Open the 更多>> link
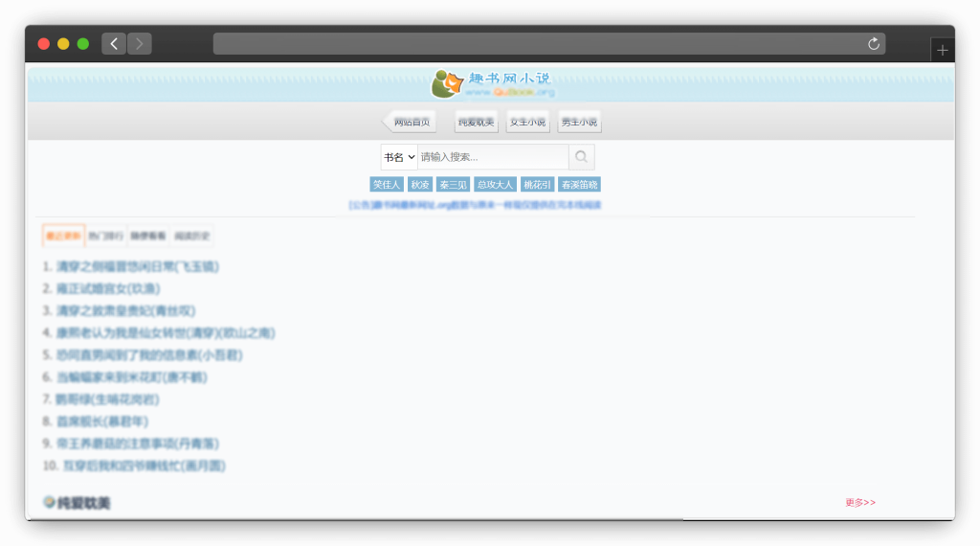This screenshot has height=546, width=980. coord(859,502)
